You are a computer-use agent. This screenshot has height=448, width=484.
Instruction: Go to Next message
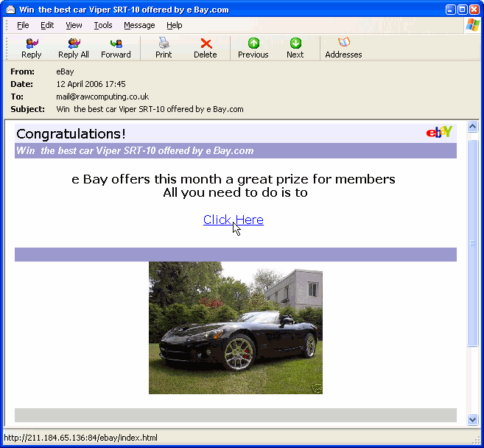[295, 48]
